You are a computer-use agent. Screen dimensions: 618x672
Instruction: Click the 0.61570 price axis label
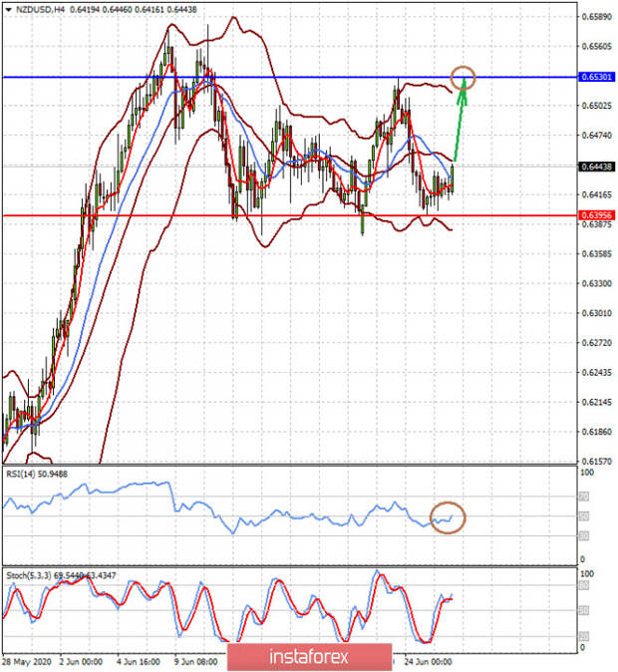pyautogui.click(x=597, y=461)
